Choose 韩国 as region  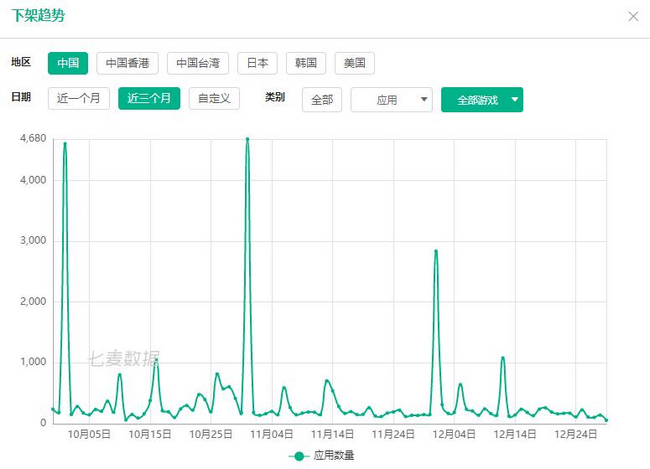(x=306, y=63)
